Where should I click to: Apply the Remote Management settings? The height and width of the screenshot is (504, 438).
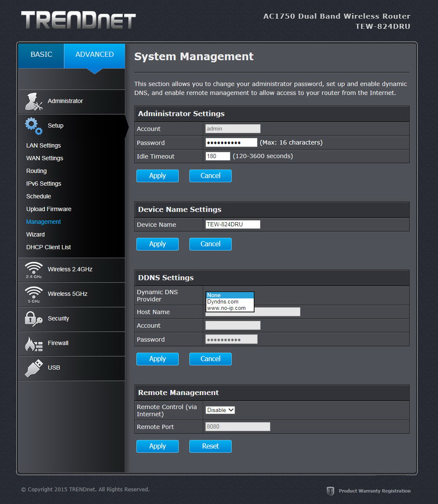click(x=157, y=446)
